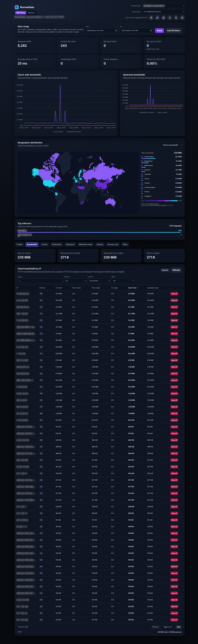Select the Bandwidth tab
This screenshot has width=198, height=644.
click(x=32, y=244)
